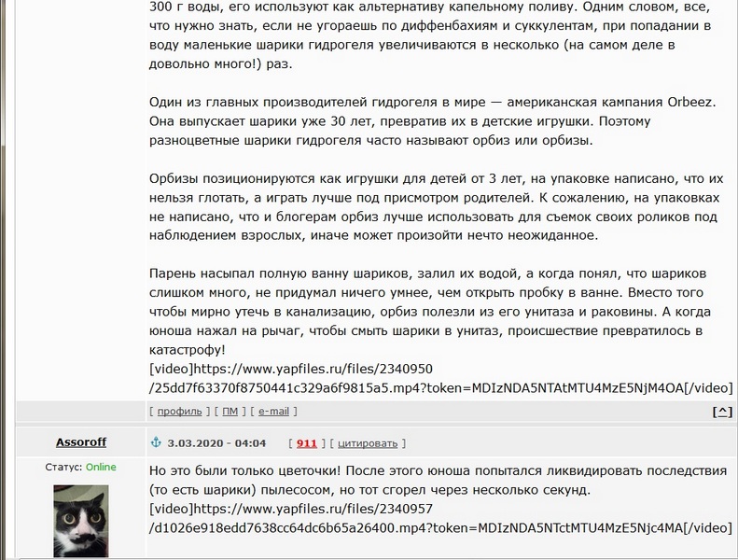Click the paragraph starting "Орбизы позиционируются"

tap(429, 206)
